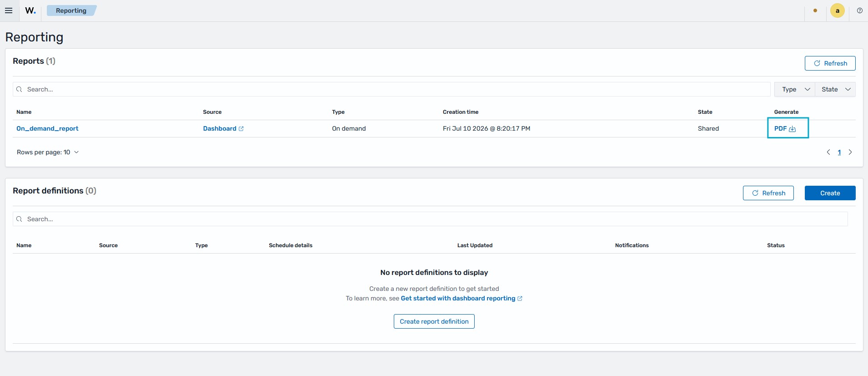This screenshot has height=376, width=868.
Task: Click the Creation time column header
Action: tap(461, 112)
